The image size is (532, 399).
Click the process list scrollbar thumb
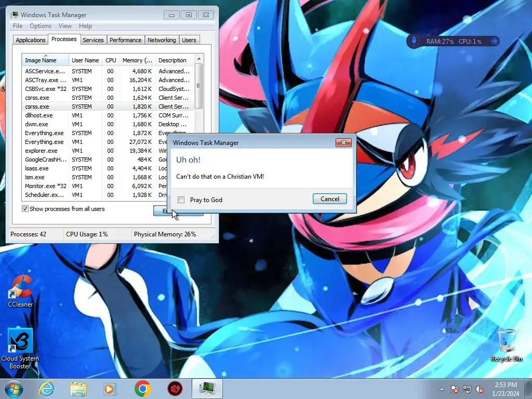[x=199, y=86]
